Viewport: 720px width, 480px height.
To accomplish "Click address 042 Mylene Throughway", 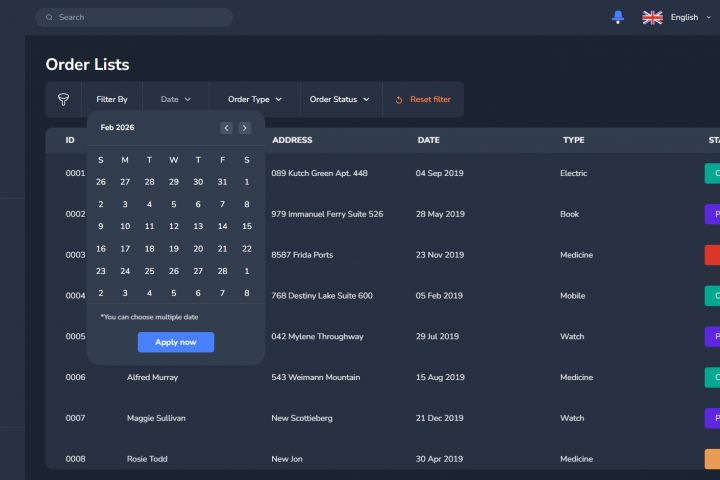I will [317, 336].
